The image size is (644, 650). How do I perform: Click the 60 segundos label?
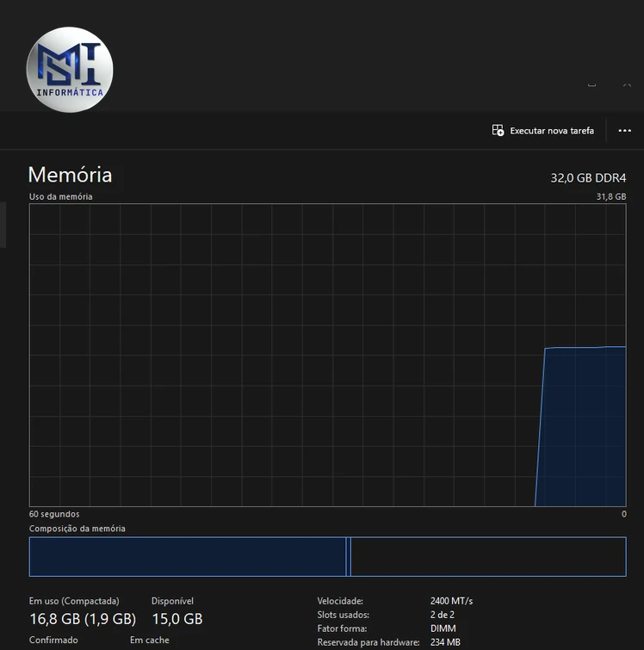[x=54, y=514]
